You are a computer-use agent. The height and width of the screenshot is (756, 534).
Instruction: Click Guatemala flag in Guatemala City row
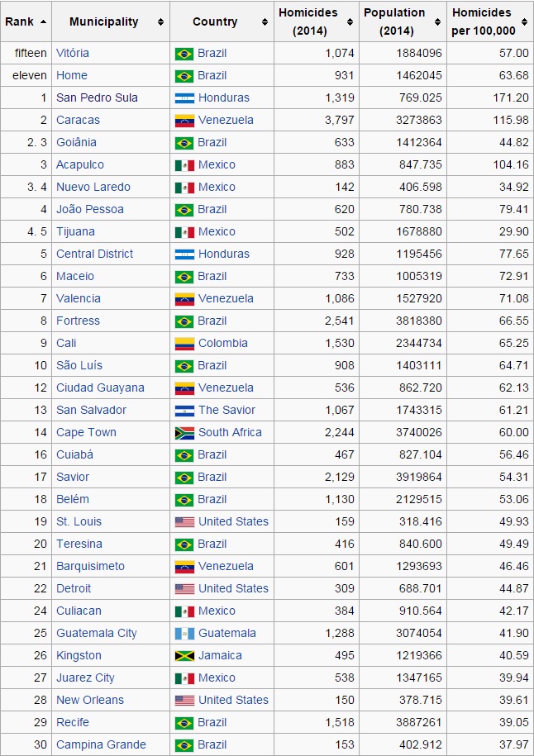coord(185,634)
